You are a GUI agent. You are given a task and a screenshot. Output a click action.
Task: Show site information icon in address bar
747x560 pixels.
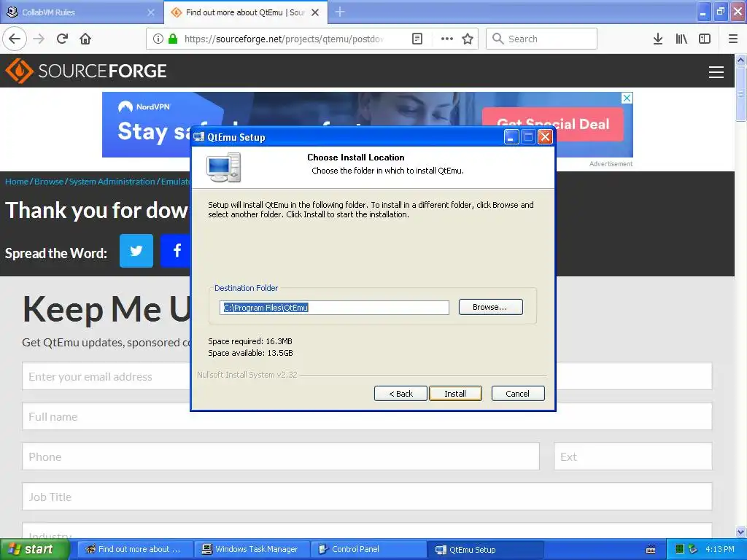(158, 39)
